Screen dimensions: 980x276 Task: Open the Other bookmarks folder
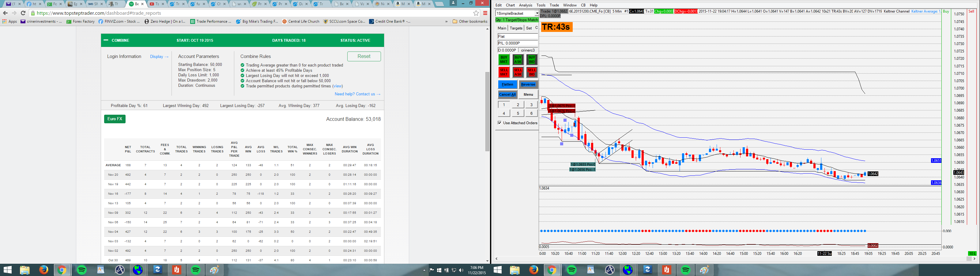point(470,21)
